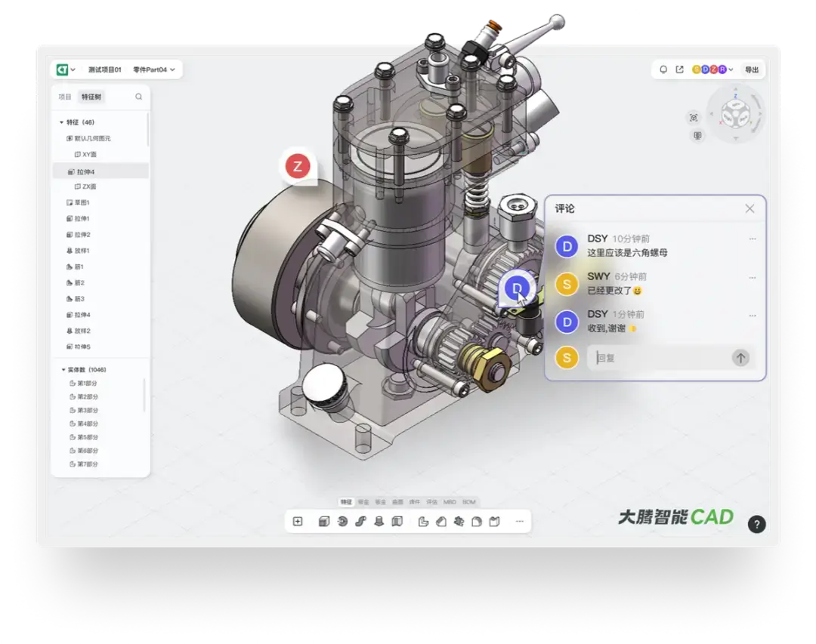Click the 回复 reply input field
This screenshot has height=644, width=816.
pyautogui.click(x=657, y=358)
